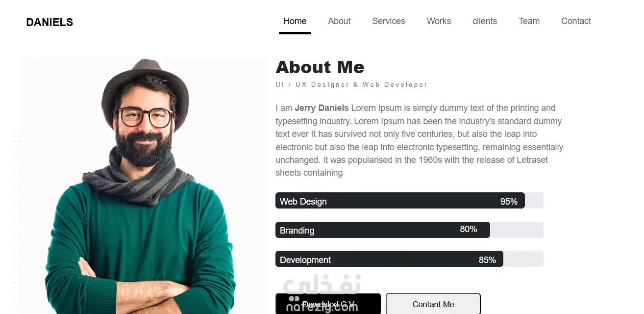
Task: Click the 80% value on Branding
Action: (x=468, y=229)
